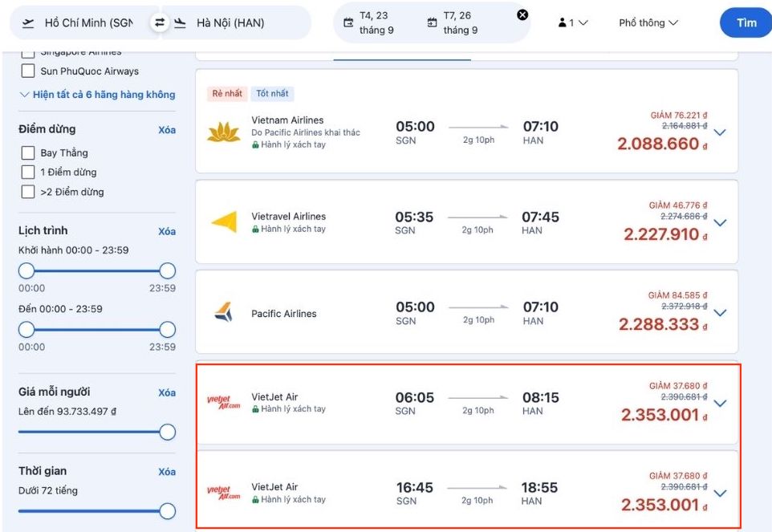Viewport: 772px width, 532px height.
Task: Select the T7, 26 tháng 9 return date
Action: 460,22
